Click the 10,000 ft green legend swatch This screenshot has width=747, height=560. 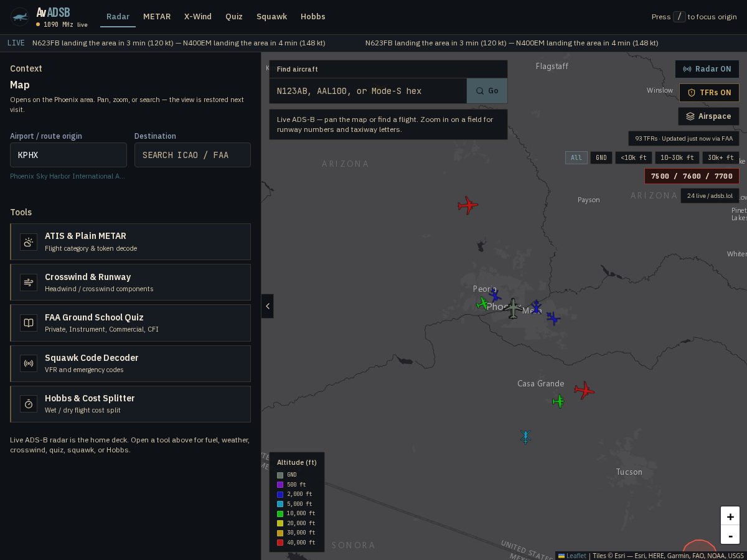(280, 514)
